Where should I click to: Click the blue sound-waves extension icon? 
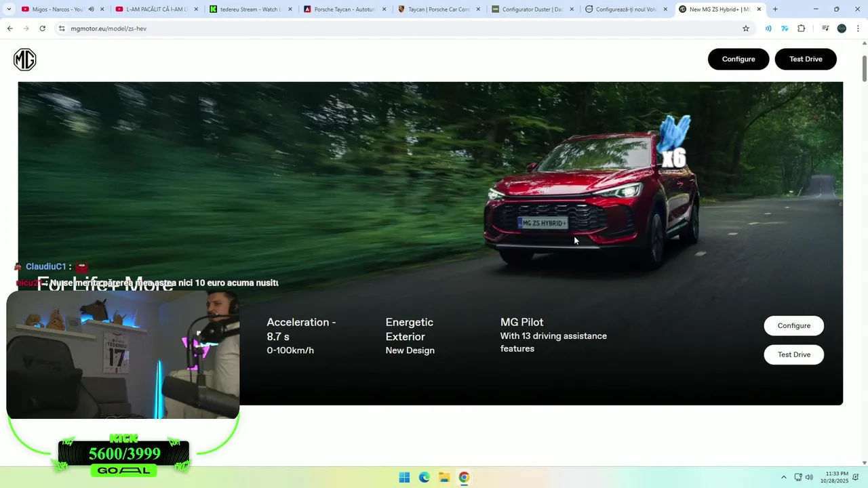(768, 28)
